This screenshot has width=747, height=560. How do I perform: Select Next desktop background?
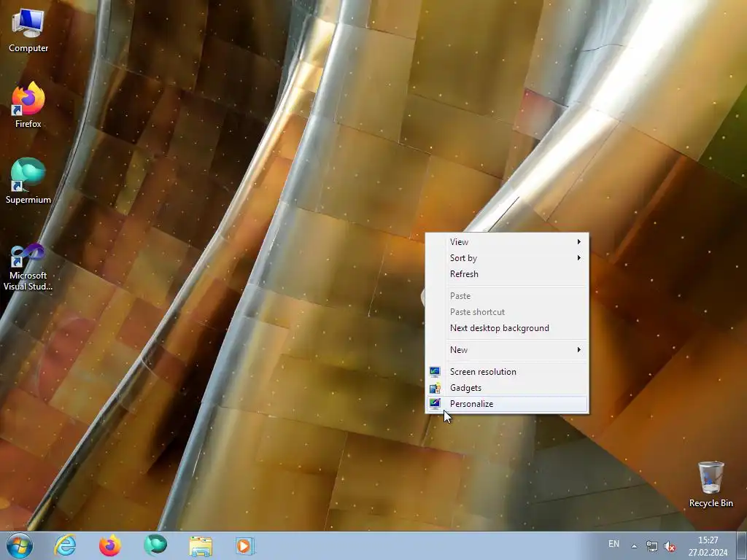coord(507,328)
